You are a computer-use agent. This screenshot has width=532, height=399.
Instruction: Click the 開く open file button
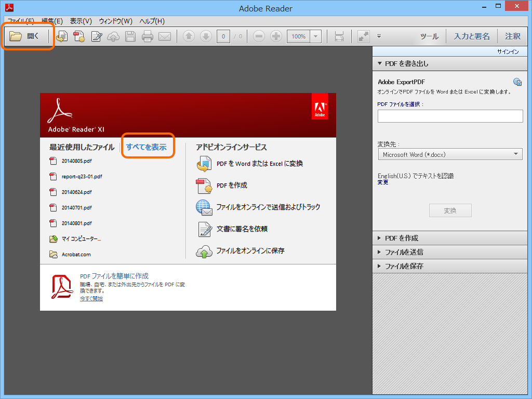click(25, 36)
